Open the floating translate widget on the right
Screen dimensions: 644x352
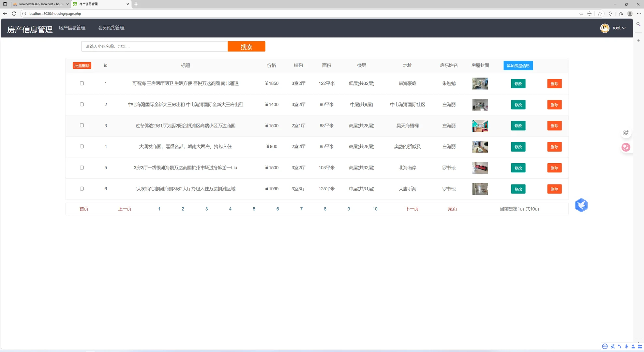[626, 147]
